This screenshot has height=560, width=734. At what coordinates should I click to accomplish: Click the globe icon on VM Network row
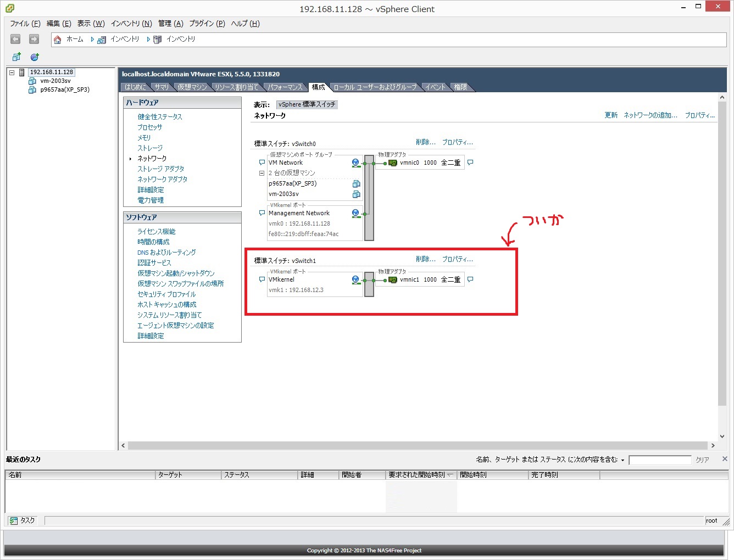(x=356, y=163)
